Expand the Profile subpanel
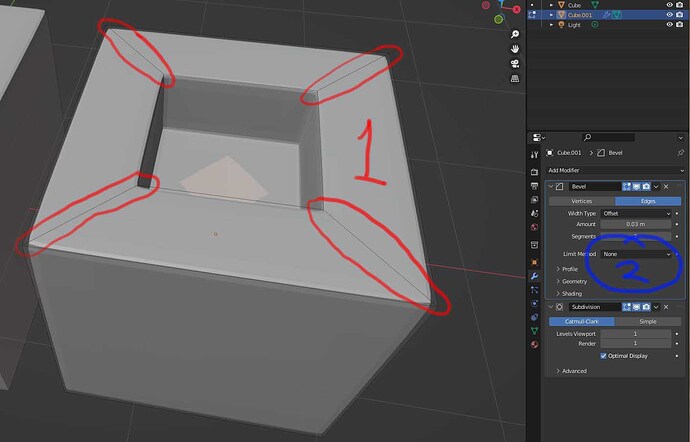 pyautogui.click(x=567, y=269)
